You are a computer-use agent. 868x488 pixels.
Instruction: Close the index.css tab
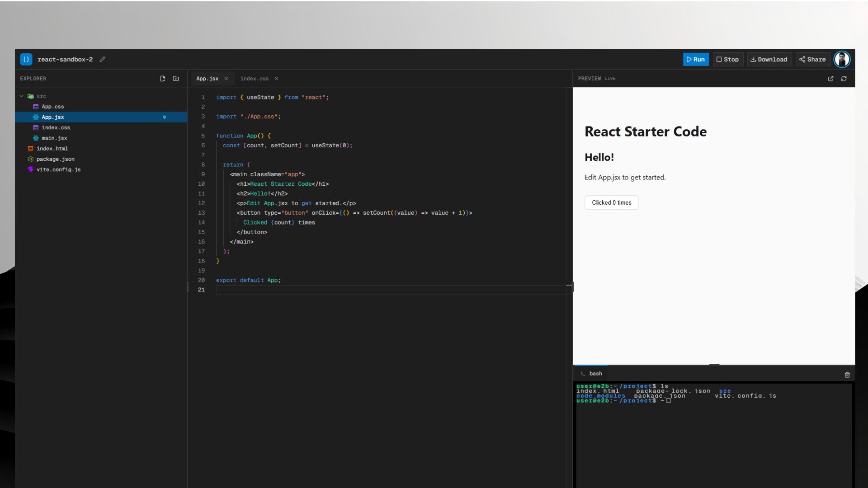coord(276,79)
